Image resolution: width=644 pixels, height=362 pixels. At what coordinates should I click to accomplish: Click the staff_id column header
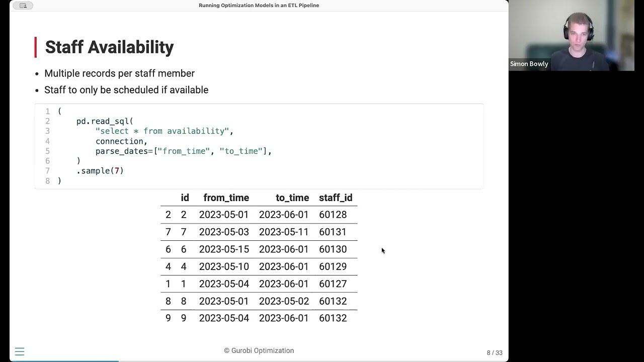click(336, 198)
